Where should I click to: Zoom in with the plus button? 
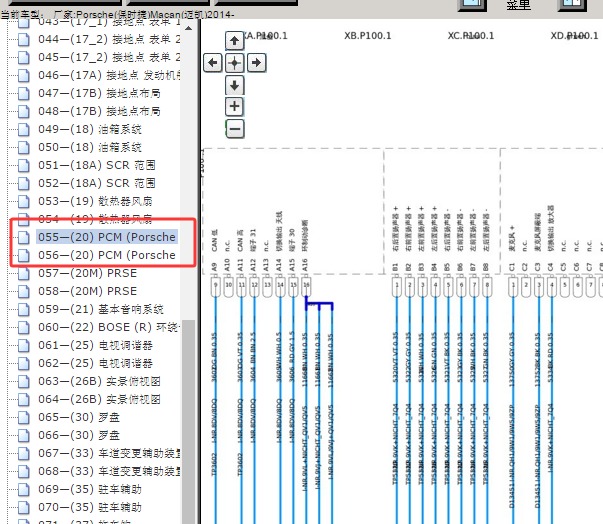click(x=234, y=106)
